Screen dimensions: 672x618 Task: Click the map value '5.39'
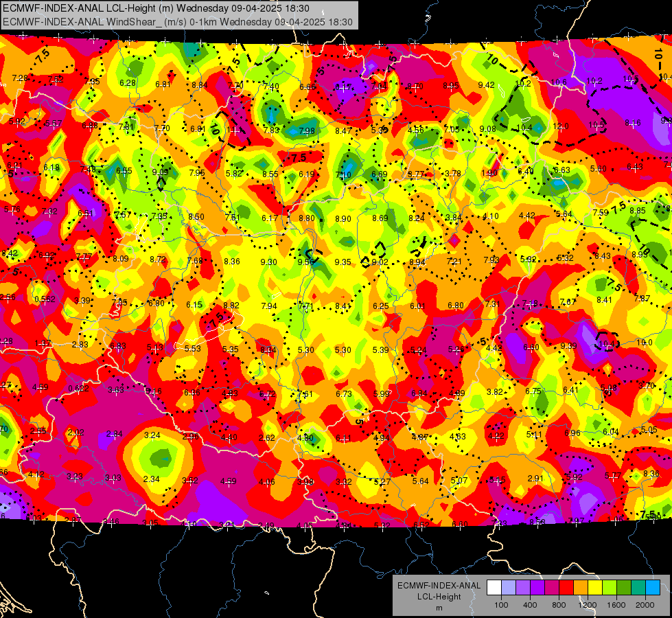380,350
